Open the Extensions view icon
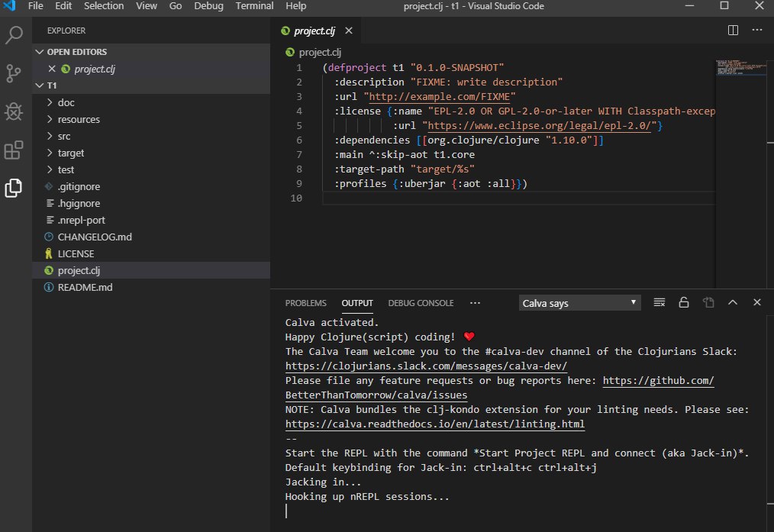 [14, 150]
